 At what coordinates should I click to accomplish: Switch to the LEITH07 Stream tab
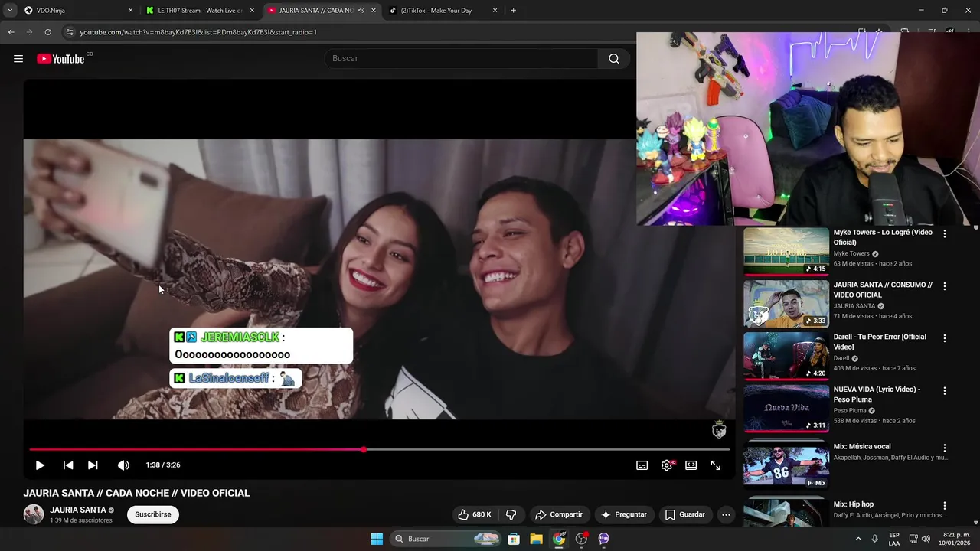click(199, 11)
